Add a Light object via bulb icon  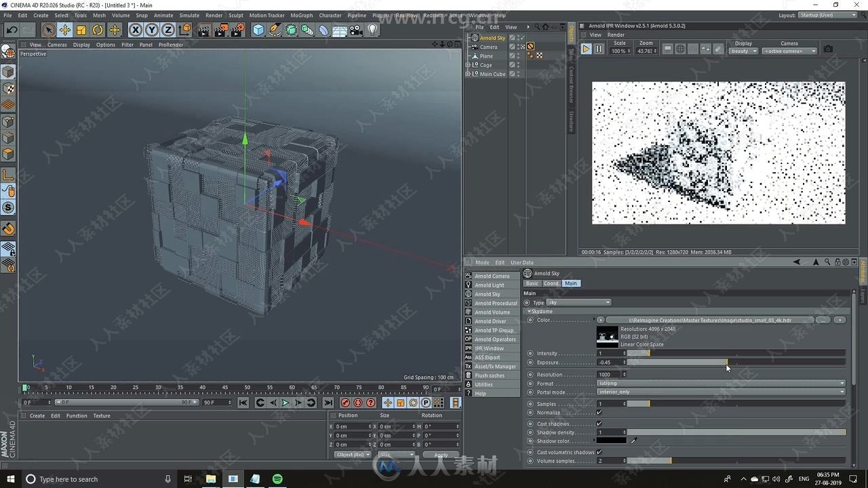click(x=373, y=30)
